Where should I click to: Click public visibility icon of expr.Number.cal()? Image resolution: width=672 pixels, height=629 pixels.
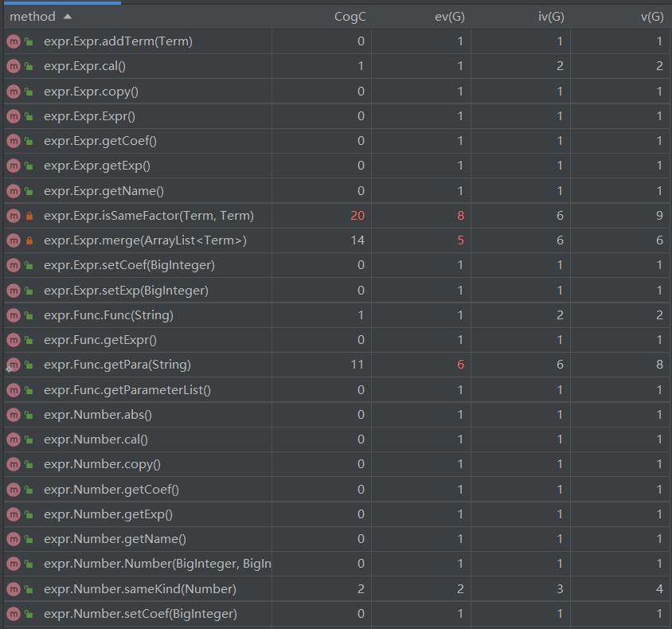point(29,440)
